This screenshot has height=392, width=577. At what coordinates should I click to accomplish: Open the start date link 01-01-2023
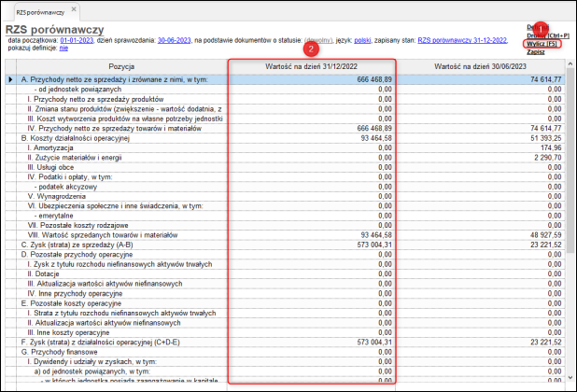point(77,40)
